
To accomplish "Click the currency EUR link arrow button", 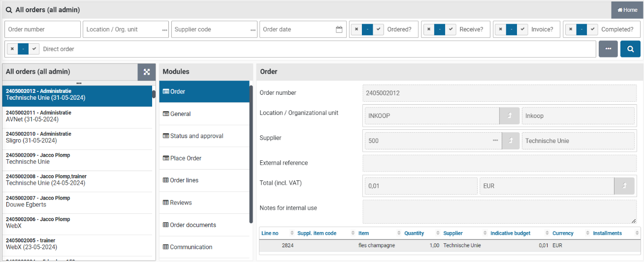I will 624,186.
